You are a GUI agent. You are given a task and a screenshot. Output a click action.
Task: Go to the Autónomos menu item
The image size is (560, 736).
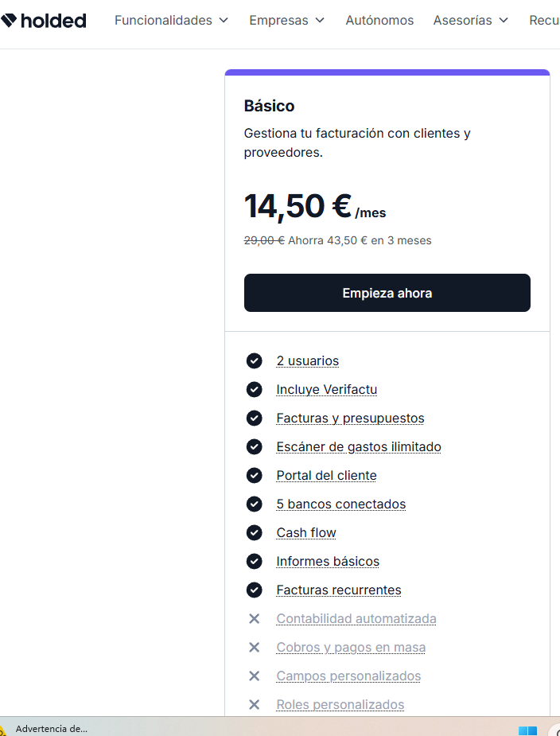click(x=379, y=21)
